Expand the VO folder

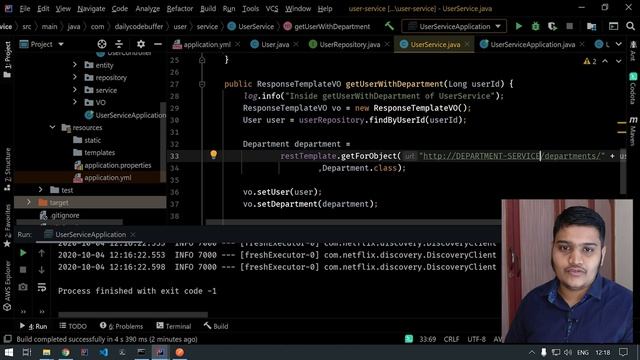(x=75, y=102)
